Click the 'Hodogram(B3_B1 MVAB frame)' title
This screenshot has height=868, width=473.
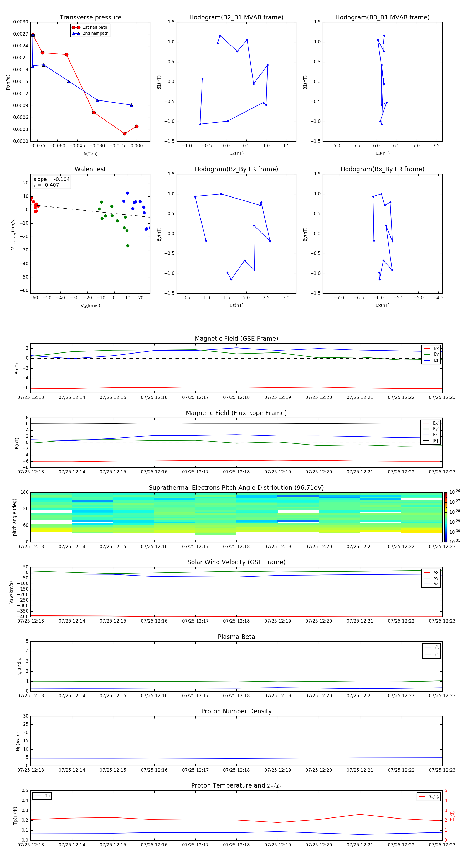pyautogui.click(x=382, y=18)
